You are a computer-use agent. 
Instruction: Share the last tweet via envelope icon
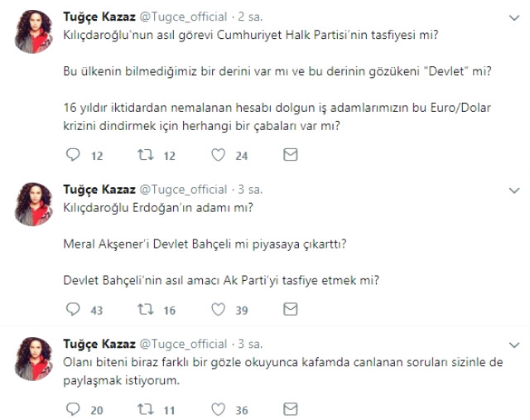pos(291,409)
